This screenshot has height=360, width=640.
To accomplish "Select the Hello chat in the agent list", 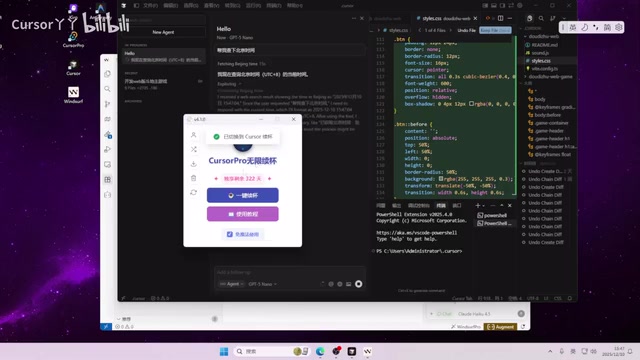I will (163, 56).
